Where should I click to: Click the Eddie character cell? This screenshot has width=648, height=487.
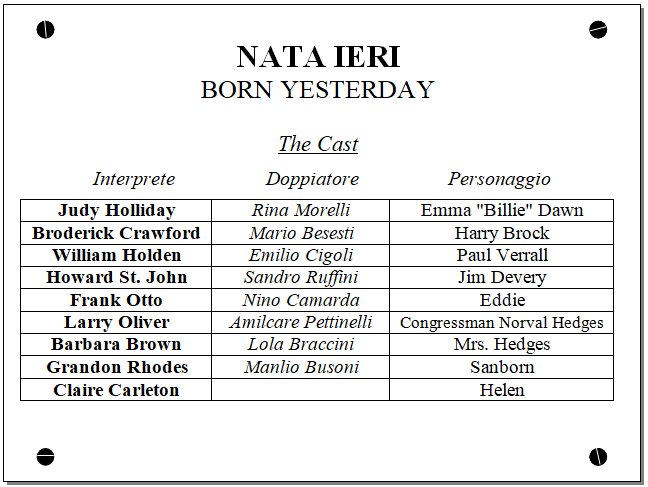click(x=502, y=300)
